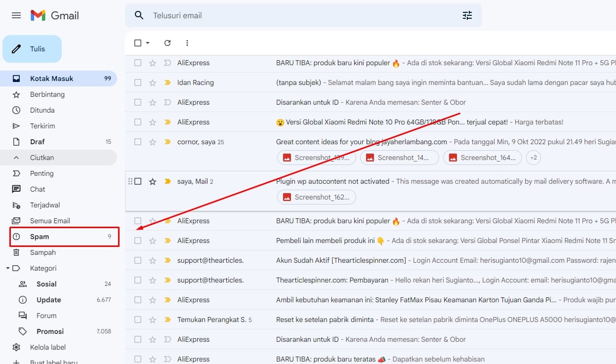This screenshot has width=616, height=364.
Task: Open the select-all dropdown arrow
Action: click(148, 43)
